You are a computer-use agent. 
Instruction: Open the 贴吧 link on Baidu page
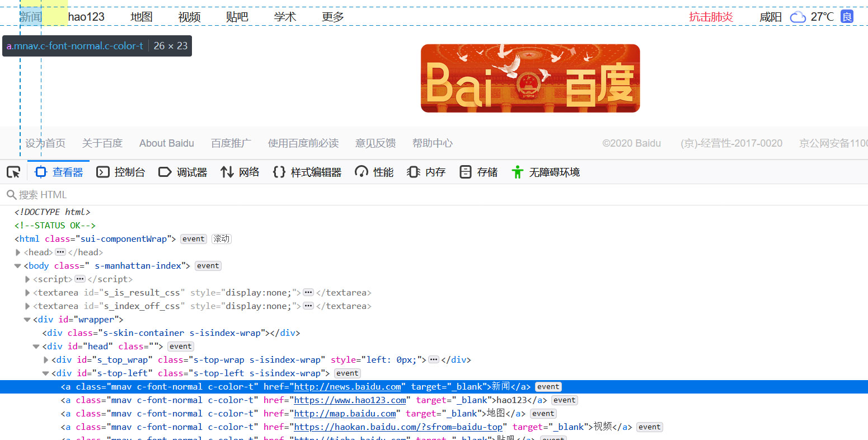[x=237, y=17]
